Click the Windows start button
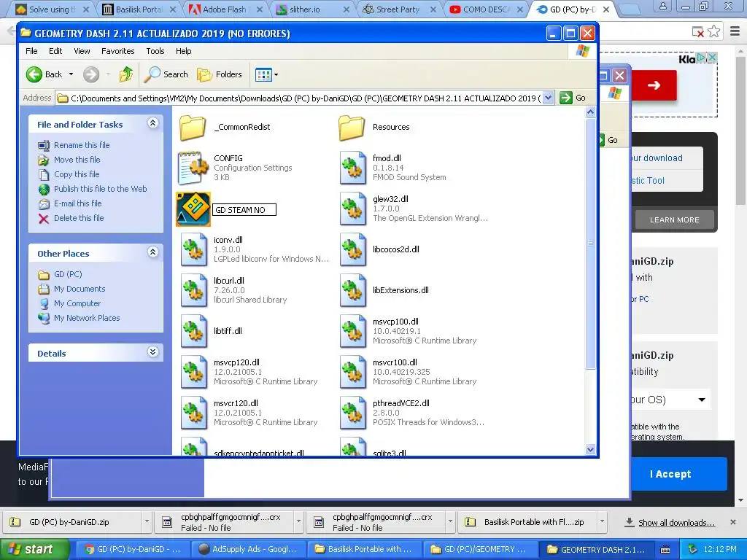 coord(34,549)
